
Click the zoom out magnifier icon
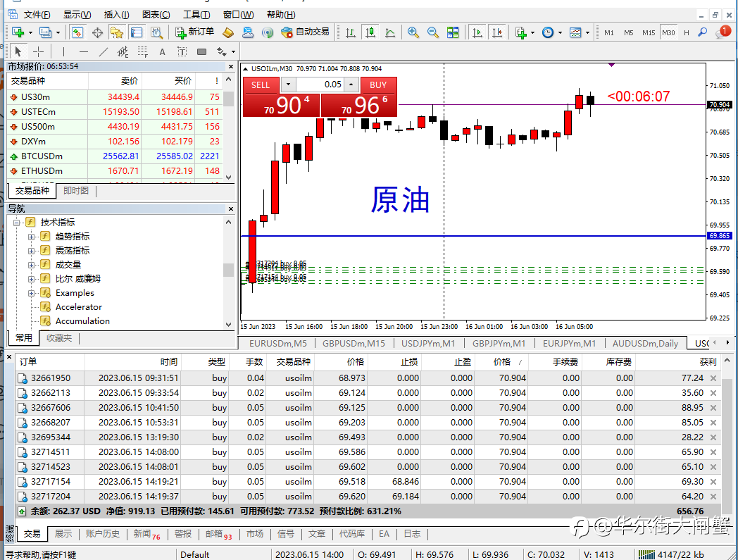point(432,32)
